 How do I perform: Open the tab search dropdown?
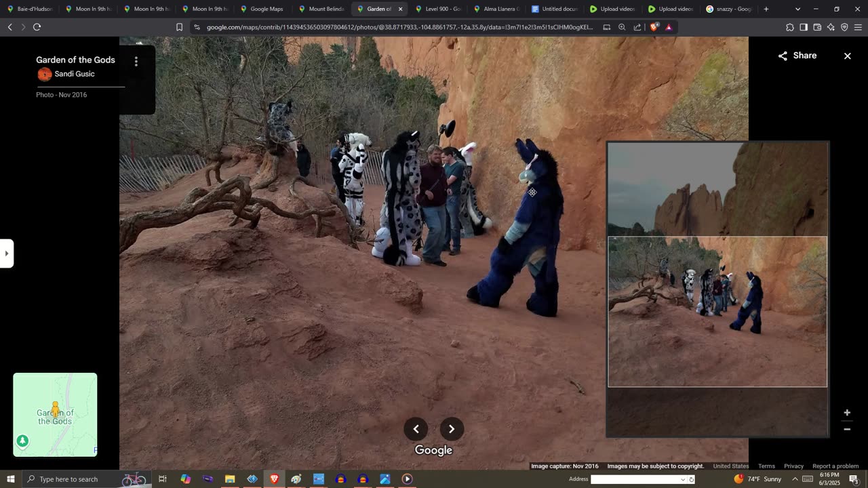(797, 9)
